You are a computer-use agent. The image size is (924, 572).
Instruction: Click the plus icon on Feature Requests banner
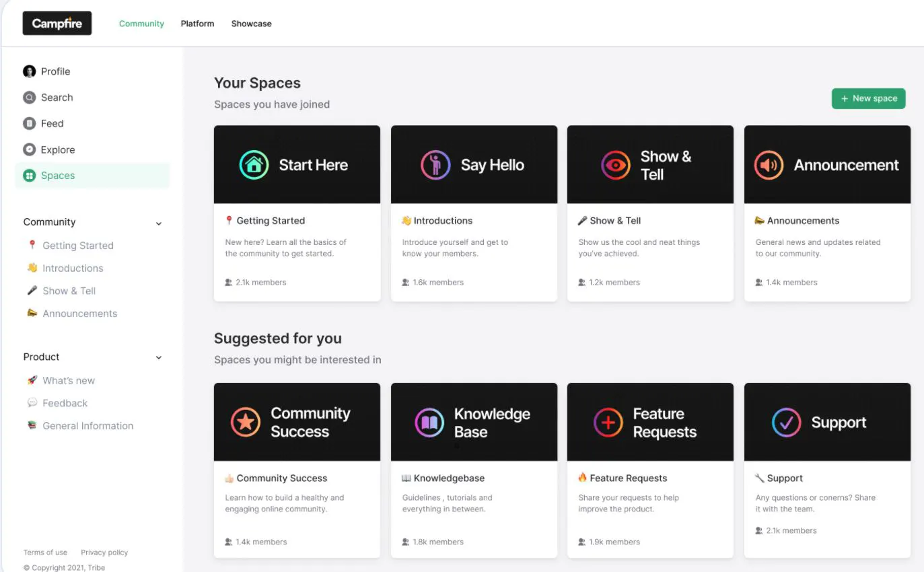pos(608,423)
